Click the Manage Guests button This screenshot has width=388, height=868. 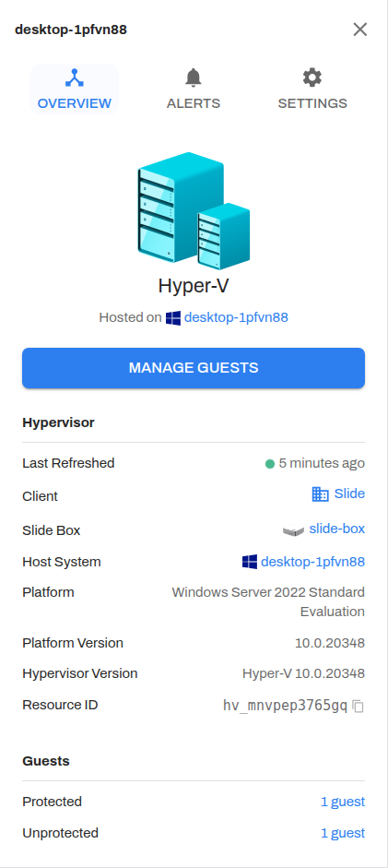[194, 368]
